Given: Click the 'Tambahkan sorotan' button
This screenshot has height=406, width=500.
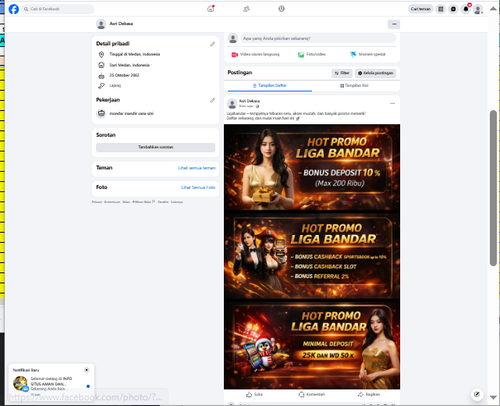Looking at the screenshot, I should [155, 147].
